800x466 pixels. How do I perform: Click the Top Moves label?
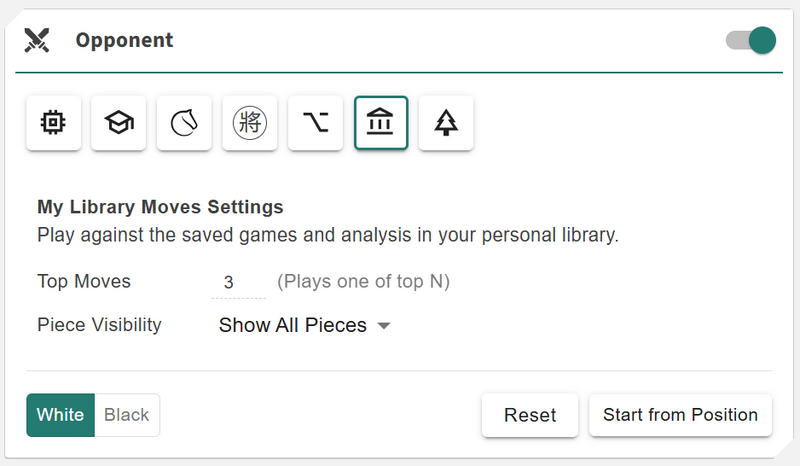coord(84,282)
